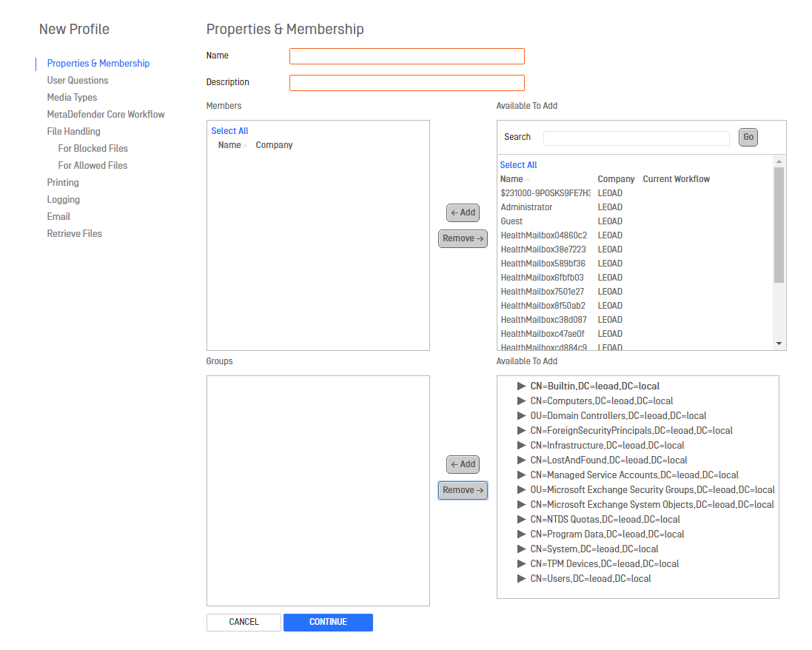Expand OU=Domain Controllers triangle
812x650 pixels.
(522, 415)
